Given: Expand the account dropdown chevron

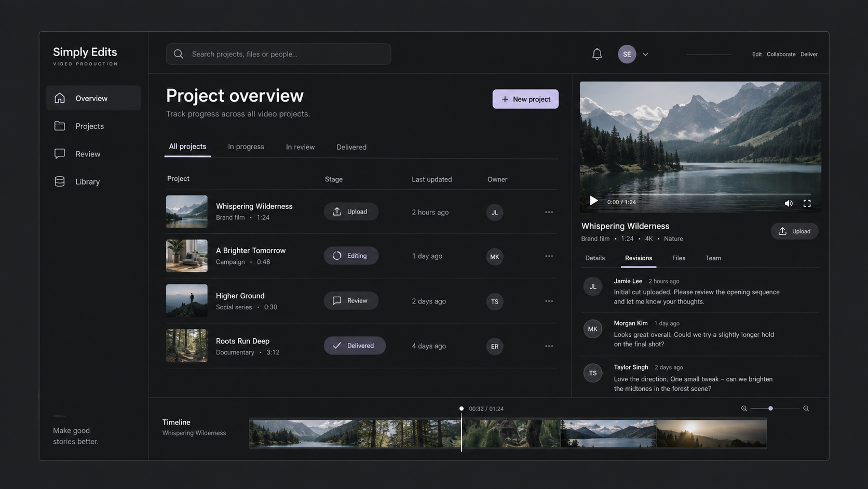Looking at the screenshot, I should [645, 54].
